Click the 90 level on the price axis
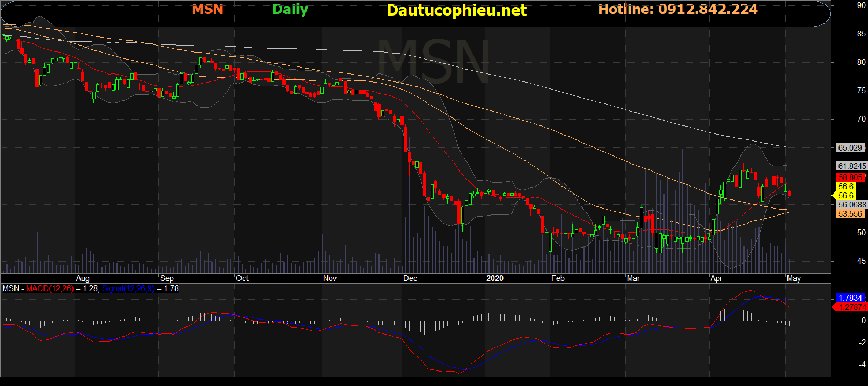Image resolution: width=868 pixels, height=386 pixels. [861, 5]
